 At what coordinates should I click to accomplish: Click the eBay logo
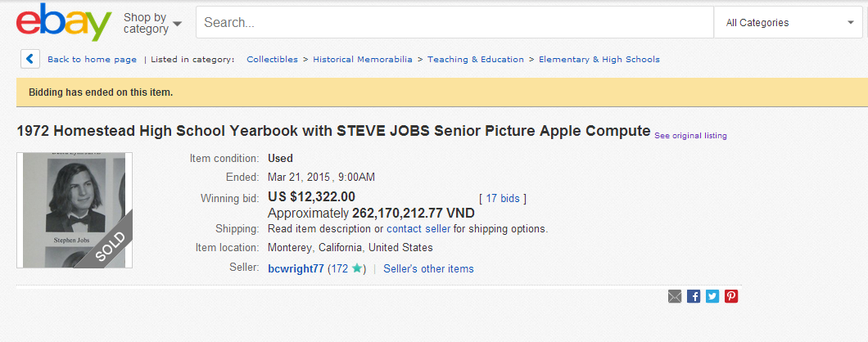(64, 22)
